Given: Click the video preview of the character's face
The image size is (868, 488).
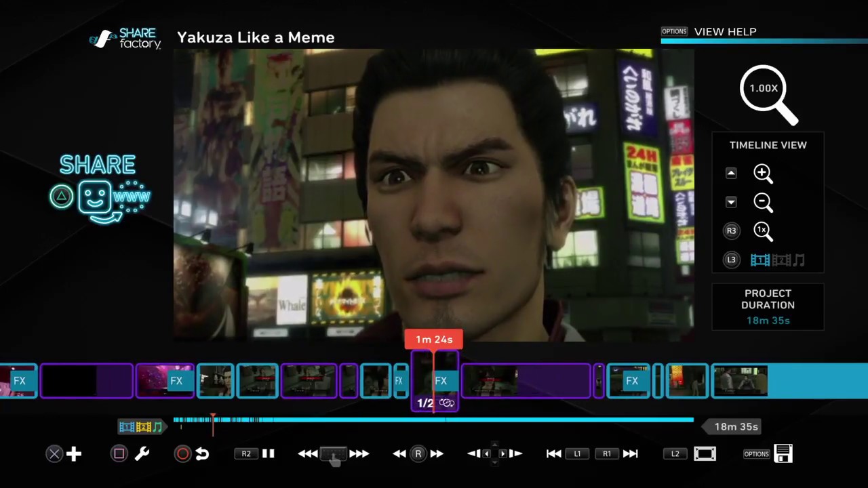Looking at the screenshot, I should 434,195.
